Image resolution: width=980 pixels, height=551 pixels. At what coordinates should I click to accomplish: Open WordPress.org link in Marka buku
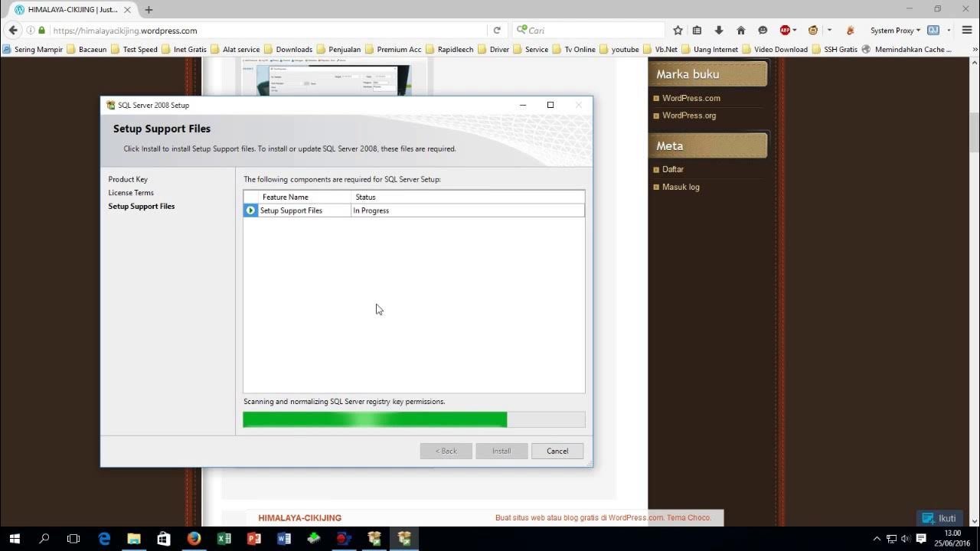tap(689, 116)
